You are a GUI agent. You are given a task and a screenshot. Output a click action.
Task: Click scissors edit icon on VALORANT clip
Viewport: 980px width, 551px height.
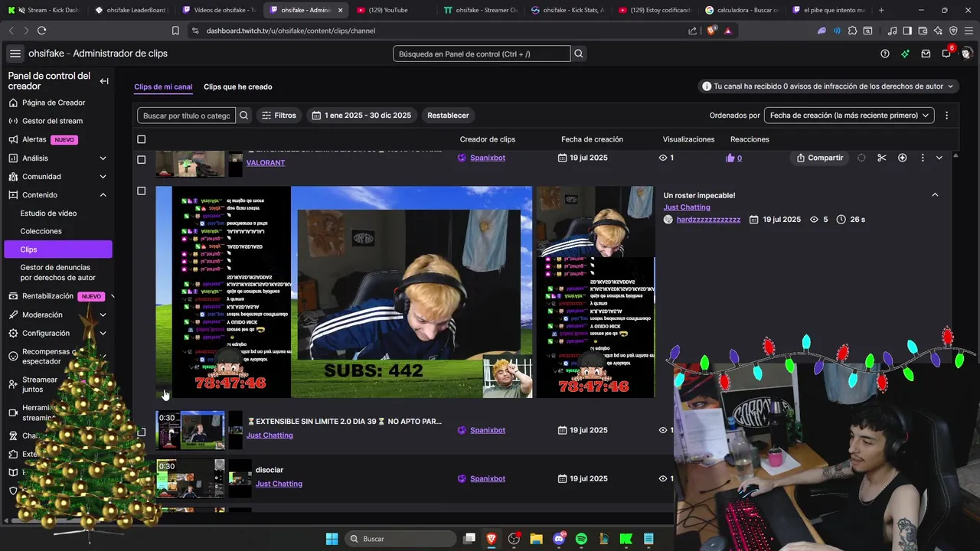tap(882, 158)
